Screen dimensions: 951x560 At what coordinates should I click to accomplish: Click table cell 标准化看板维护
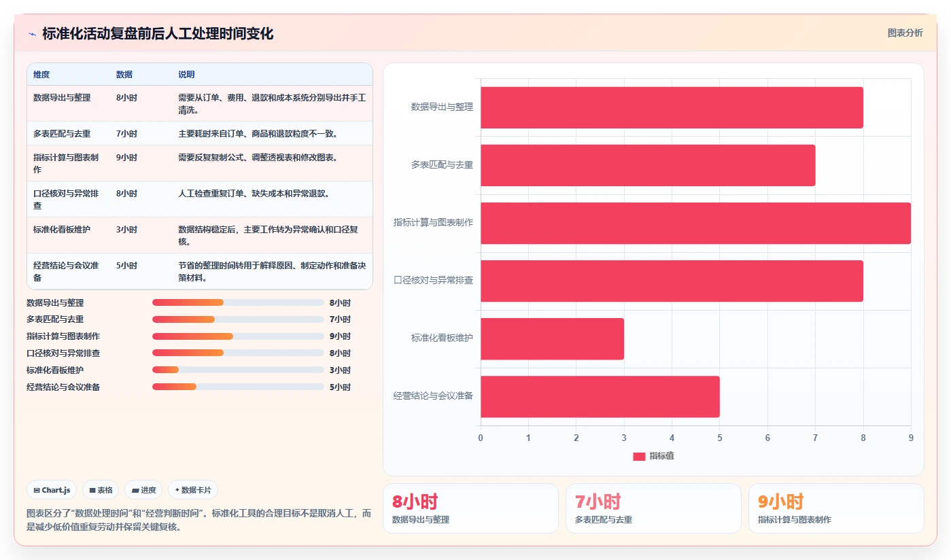tap(62, 230)
